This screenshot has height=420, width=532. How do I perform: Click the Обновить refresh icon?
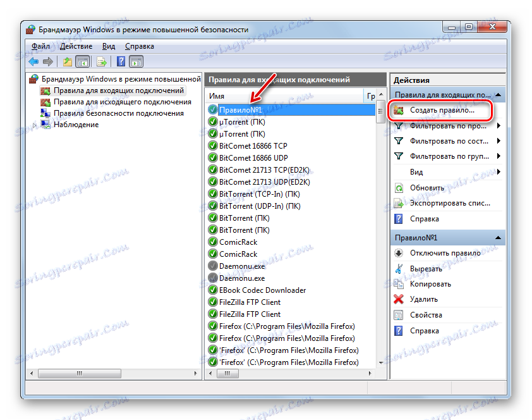[399, 188]
